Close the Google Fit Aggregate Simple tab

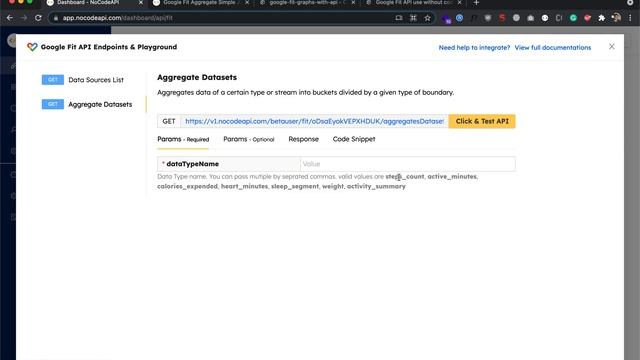coord(247,3)
